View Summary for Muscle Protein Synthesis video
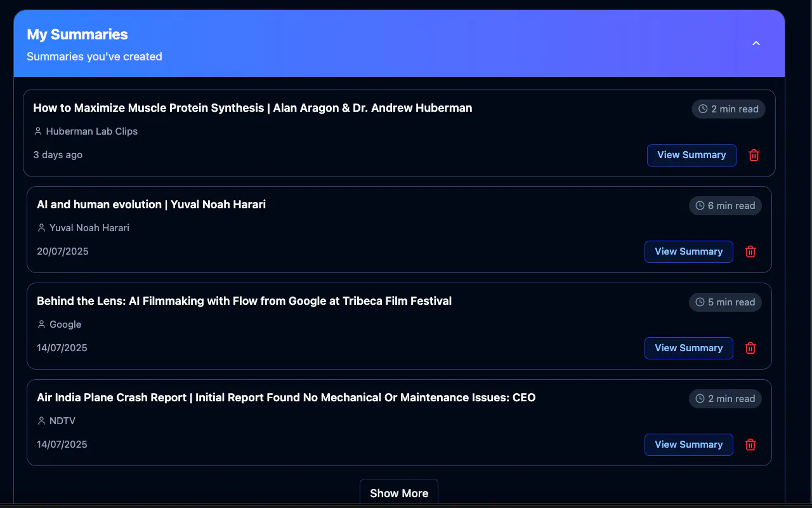 (691, 155)
